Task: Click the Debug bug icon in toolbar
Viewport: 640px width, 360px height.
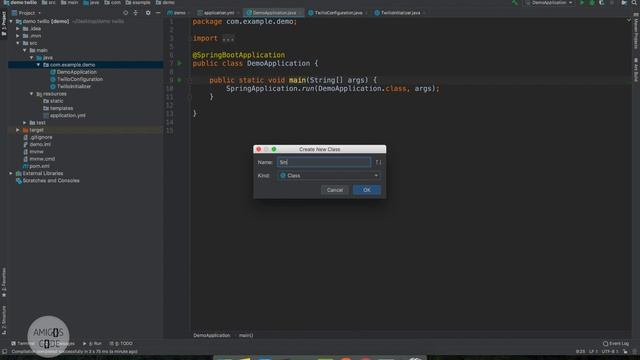Action: tap(591, 3)
